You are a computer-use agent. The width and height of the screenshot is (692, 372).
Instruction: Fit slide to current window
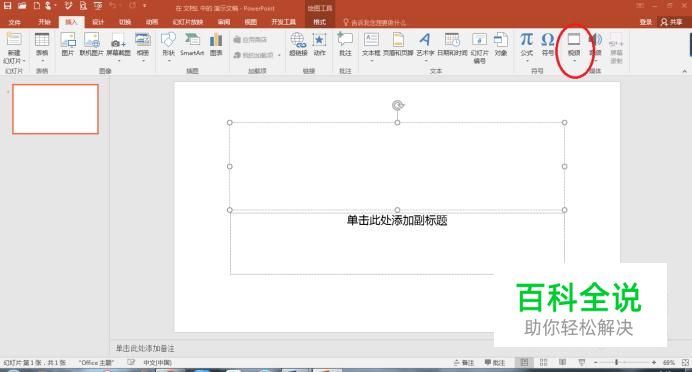685,363
